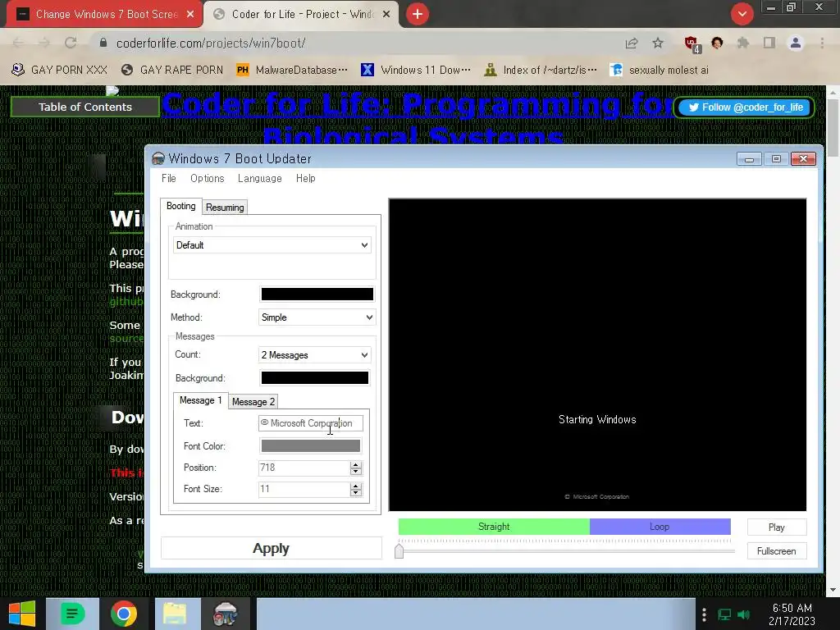Open the Options menu
The height and width of the screenshot is (630, 840).
pyautogui.click(x=208, y=178)
